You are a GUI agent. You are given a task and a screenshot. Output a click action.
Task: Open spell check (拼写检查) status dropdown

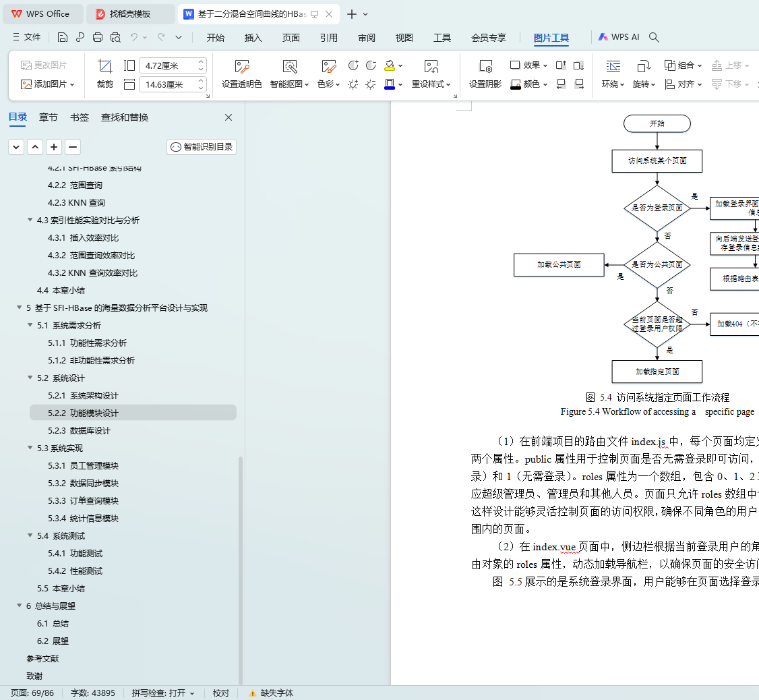pyautogui.click(x=163, y=693)
